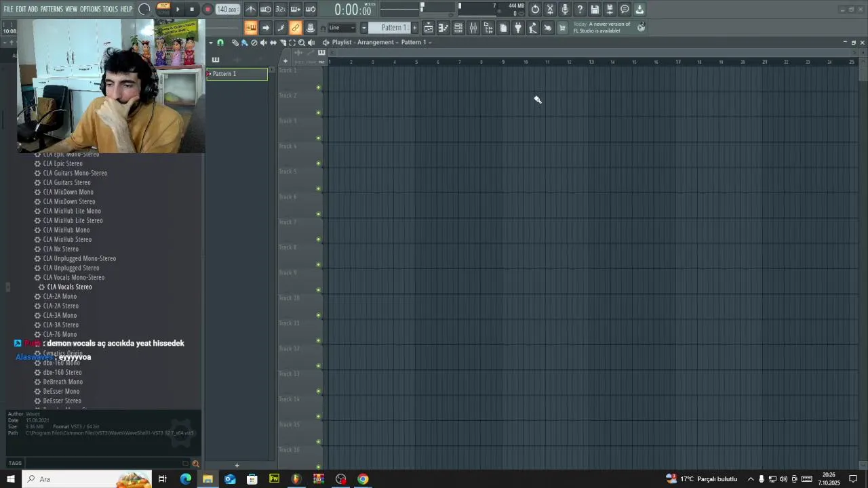This screenshot has height=488, width=868.
Task: Open the Line snap dropdown
Action: [x=342, y=28]
